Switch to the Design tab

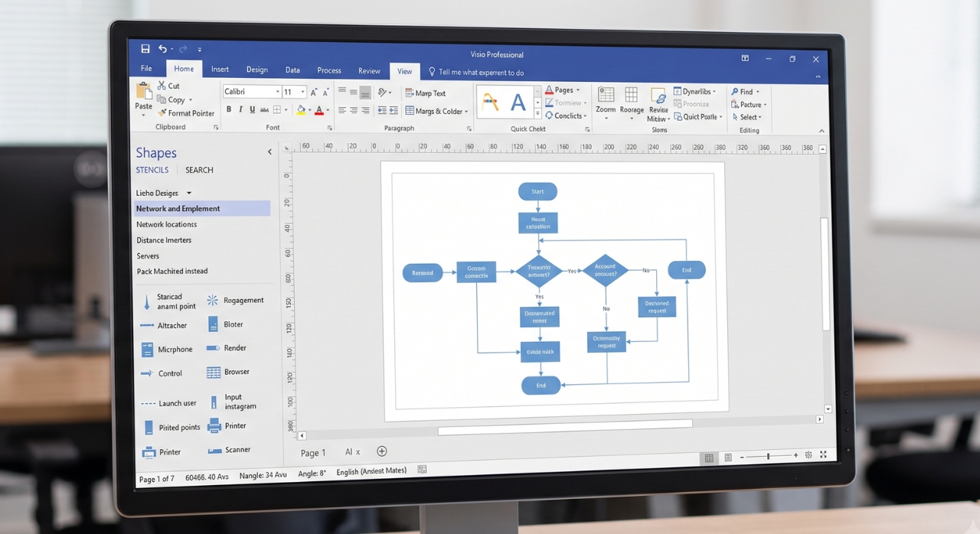[257, 70]
